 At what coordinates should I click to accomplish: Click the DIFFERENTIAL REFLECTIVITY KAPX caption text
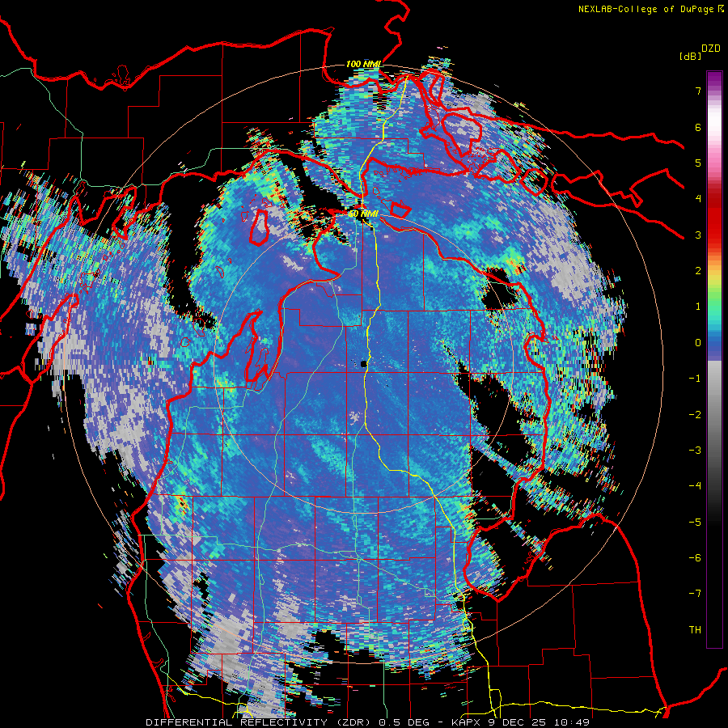pos(367,722)
